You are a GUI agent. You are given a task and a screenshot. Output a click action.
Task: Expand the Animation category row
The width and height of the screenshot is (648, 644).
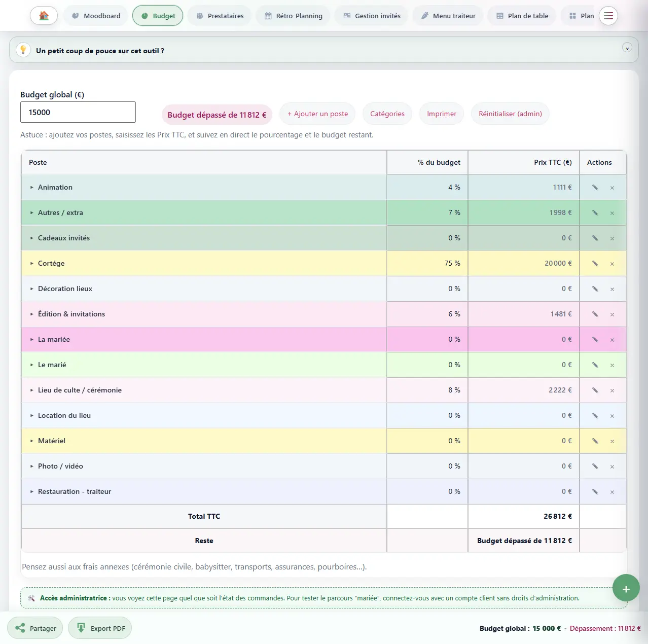pyautogui.click(x=31, y=188)
